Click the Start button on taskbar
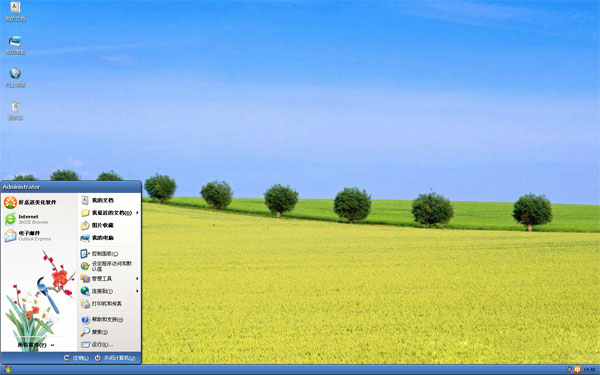The height and width of the screenshot is (375, 600). tap(8, 370)
